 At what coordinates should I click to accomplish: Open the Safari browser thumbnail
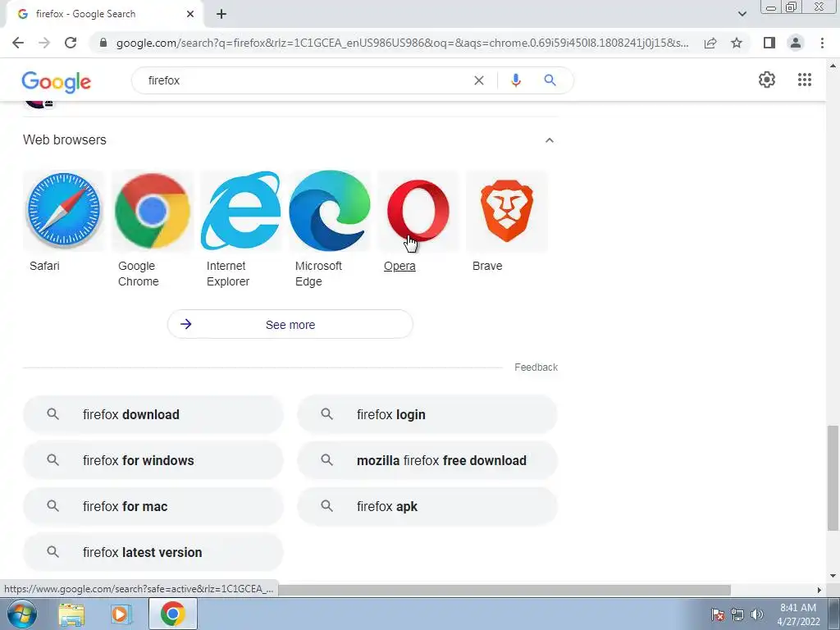click(x=64, y=211)
